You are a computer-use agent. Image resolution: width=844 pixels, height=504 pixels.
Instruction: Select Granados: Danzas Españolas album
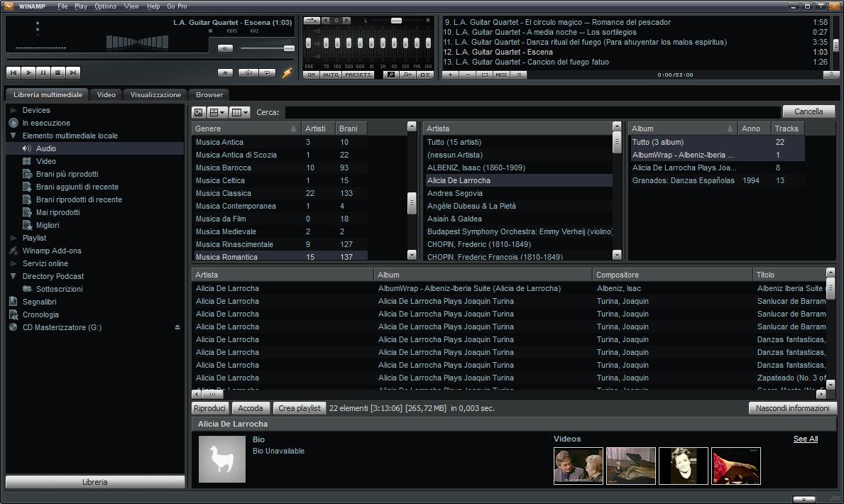718,180
